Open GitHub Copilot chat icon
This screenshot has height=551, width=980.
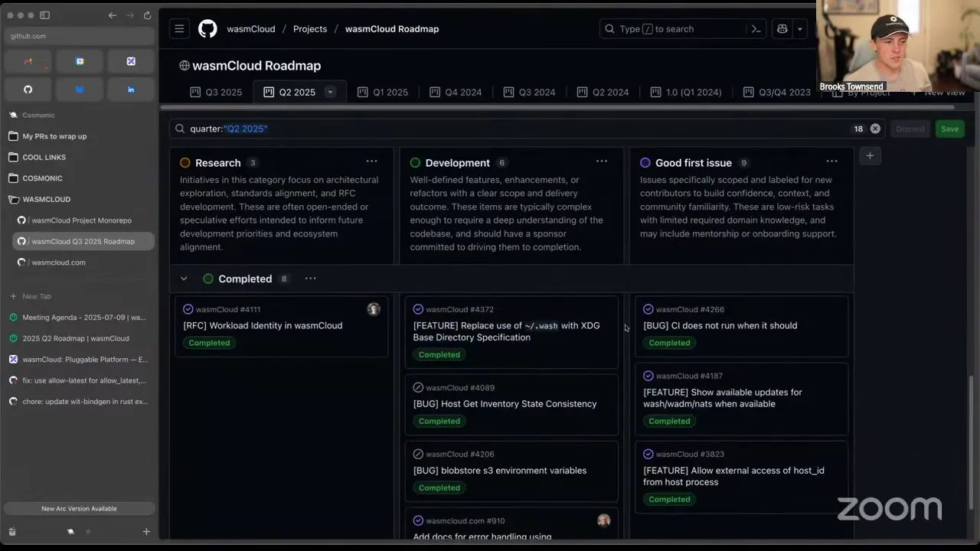click(x=782, y=29)
